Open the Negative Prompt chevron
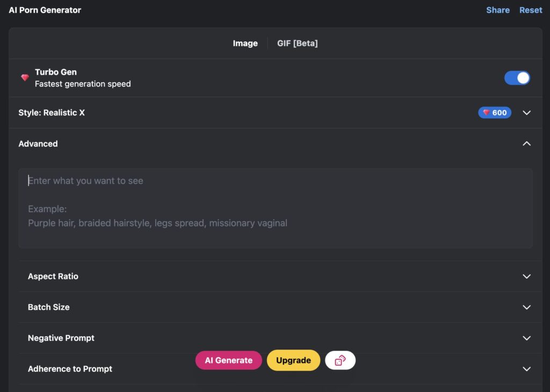This screenshot has width=550, height=392. pos(526,338)
